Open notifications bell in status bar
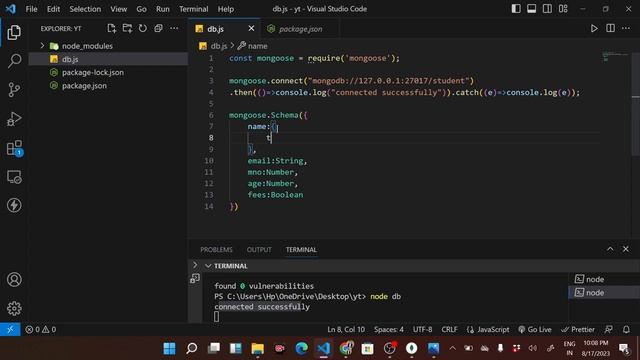This screenshot has height=360, width=640. click(x=626, y=329)
